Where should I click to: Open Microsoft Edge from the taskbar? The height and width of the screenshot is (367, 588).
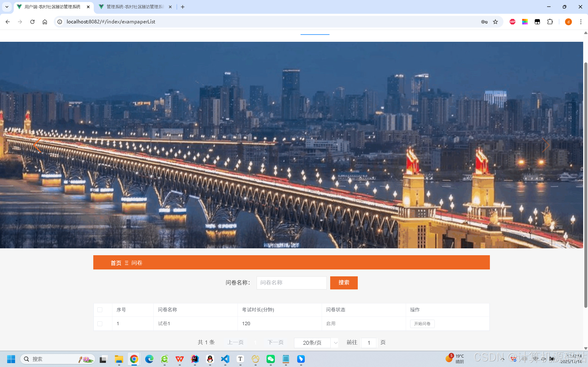coord(149,359)
